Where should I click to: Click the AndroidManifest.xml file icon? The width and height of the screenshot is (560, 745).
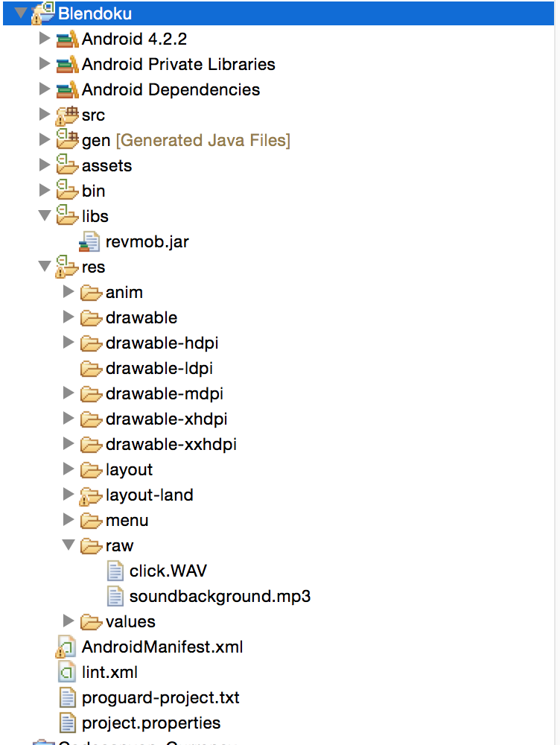tap(68, 647)
